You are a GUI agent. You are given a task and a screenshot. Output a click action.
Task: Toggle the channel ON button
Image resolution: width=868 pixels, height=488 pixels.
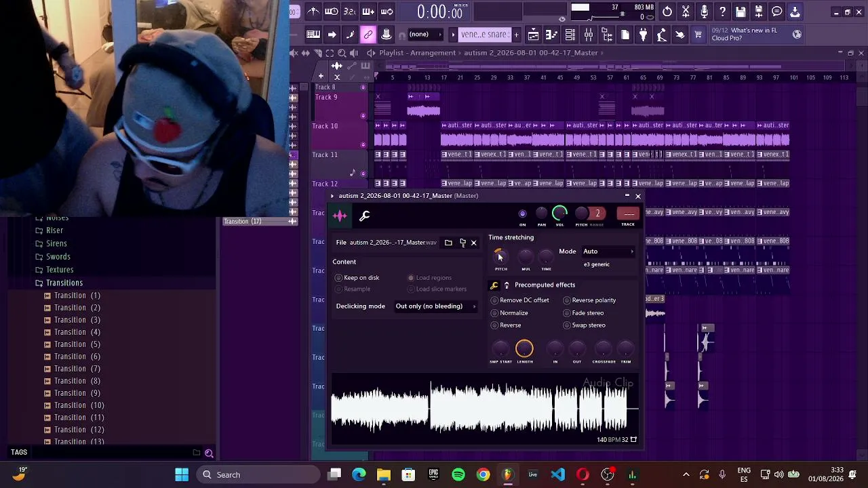tap(522, 214)
